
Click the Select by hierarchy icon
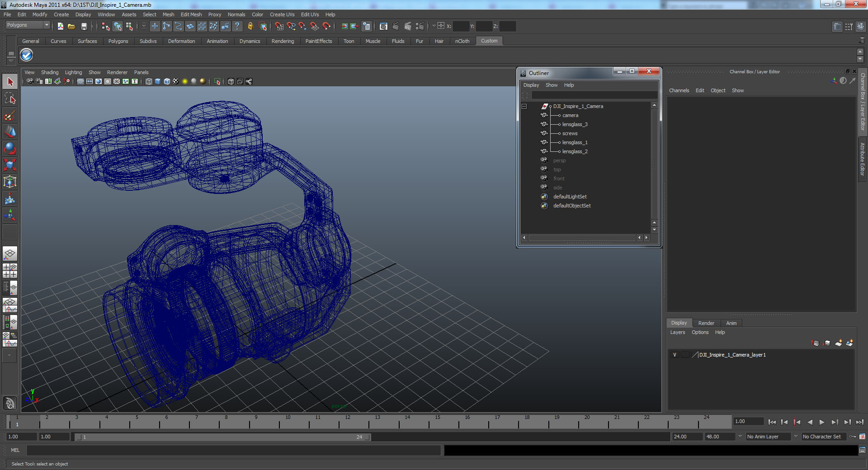coord(106,26)
